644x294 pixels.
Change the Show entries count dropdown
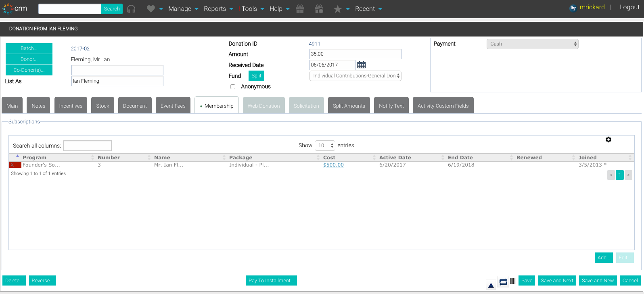(x=325, y=146)
